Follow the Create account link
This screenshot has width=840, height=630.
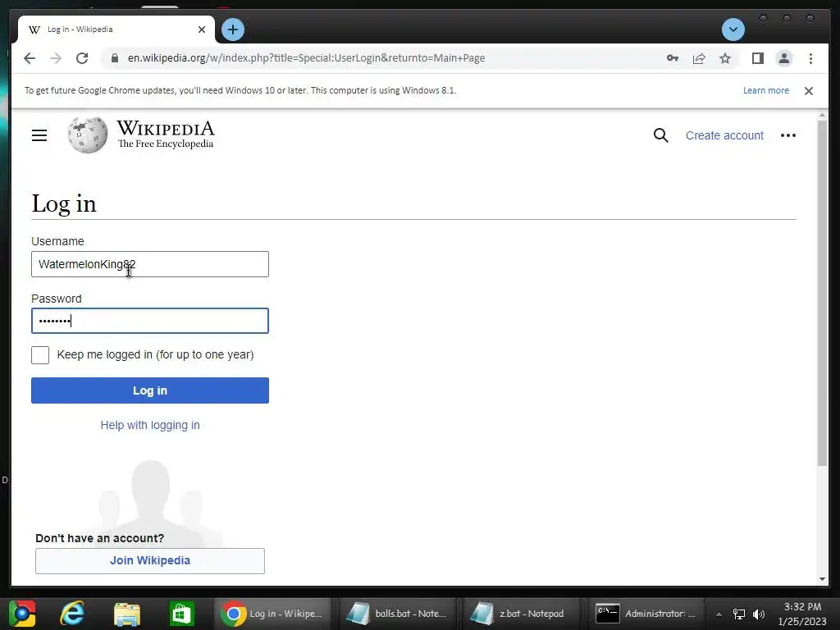tap(724, 135)
